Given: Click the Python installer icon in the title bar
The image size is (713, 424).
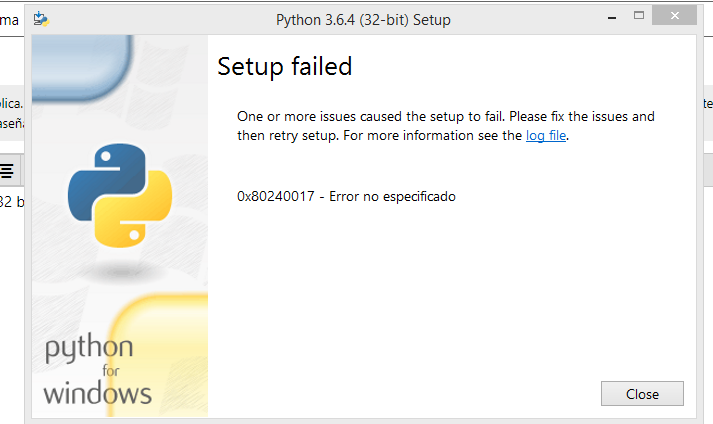Looking at the screenshot, I should [41, 19].
